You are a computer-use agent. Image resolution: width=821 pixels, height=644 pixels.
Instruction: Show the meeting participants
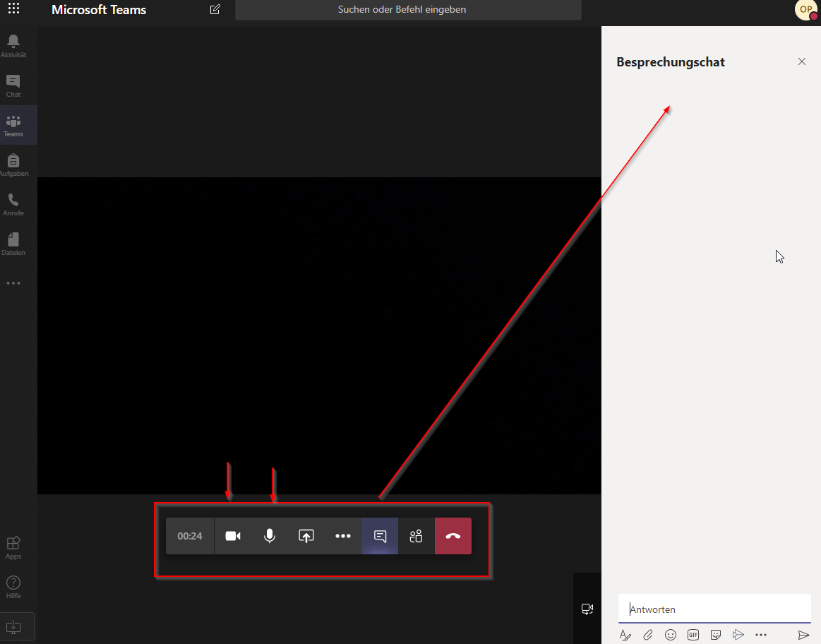pos(416,536)
